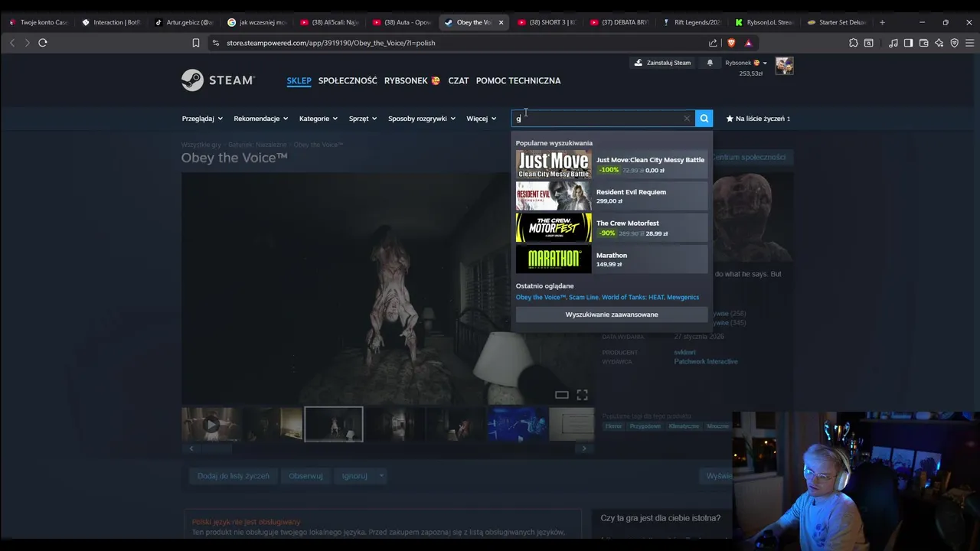Screen dimensions: 980x551
Task: Open Rybsonek account dropdown
Action: click(746, 63)
